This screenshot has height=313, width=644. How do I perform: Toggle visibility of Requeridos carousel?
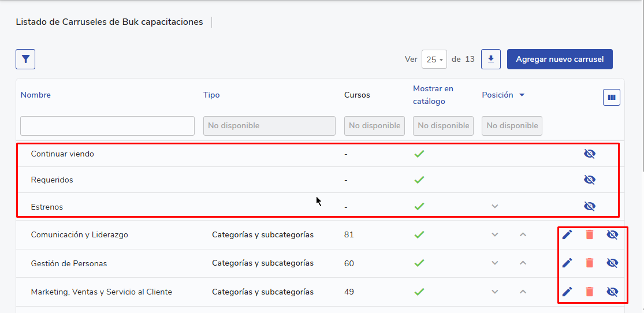point(589,180)
